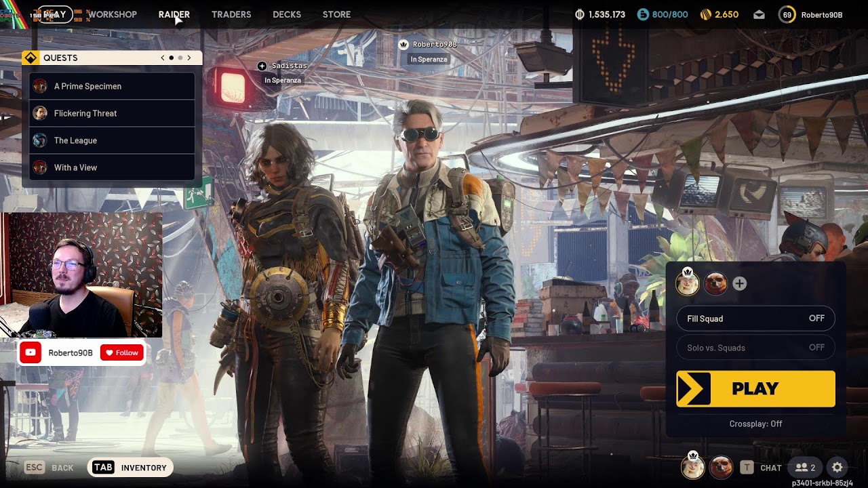Viewport: 868px width, 488px height.
Task: Switch to the Raider tab
Action: (x=174, y=14)
